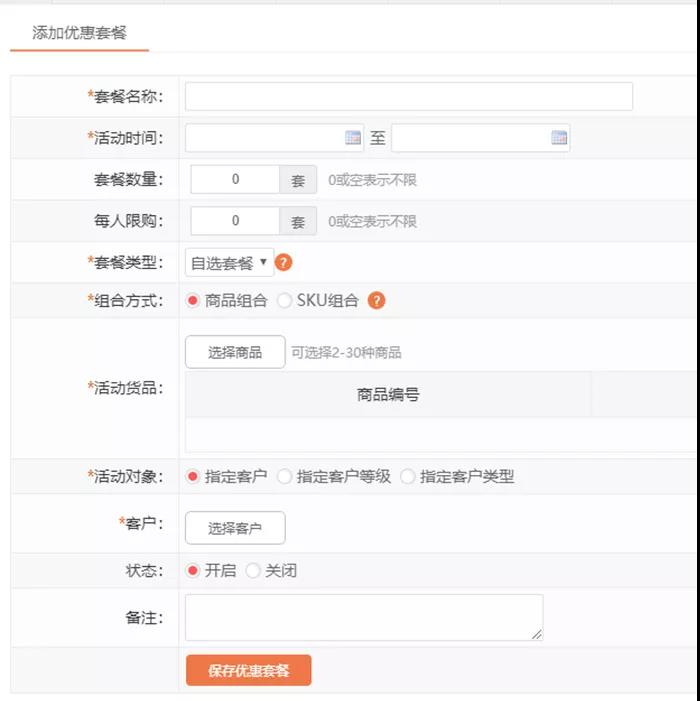Switch to 添加优惠套餐 tab
The height and width of the screenshot is (701, 700).
tap(79, 33)
